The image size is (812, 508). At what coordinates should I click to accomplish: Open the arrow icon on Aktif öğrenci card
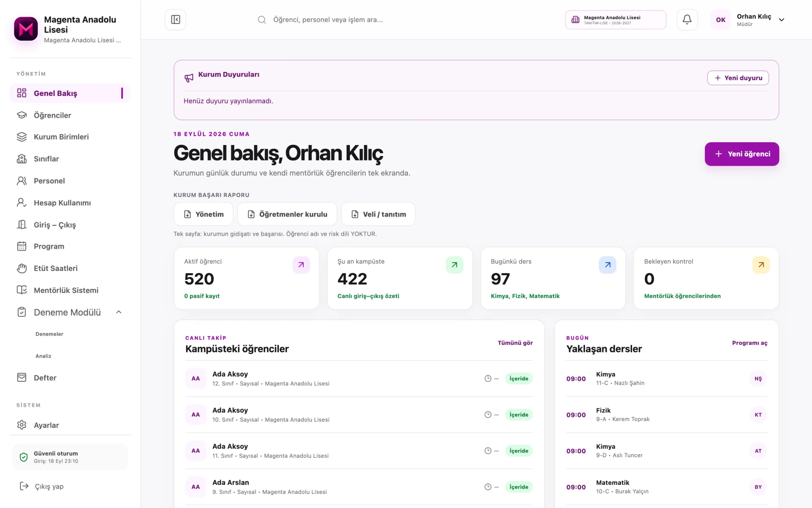(x=301, y=265)
